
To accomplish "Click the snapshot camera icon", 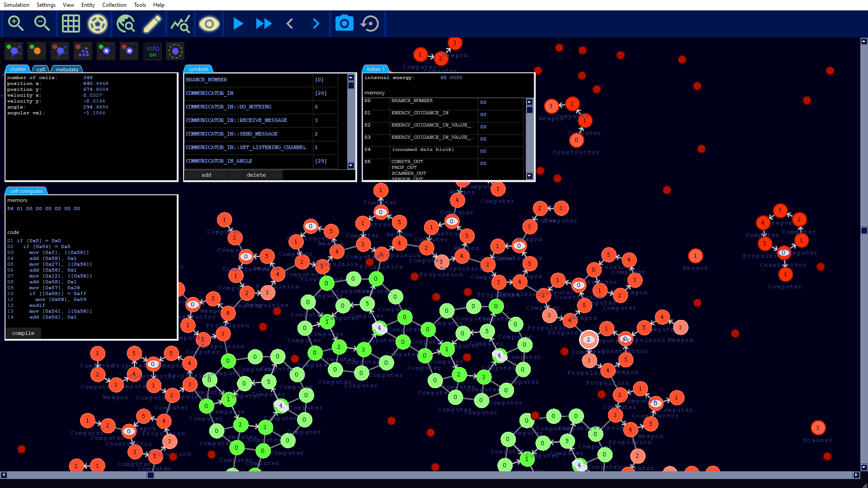I will click(x=344, y=23).
